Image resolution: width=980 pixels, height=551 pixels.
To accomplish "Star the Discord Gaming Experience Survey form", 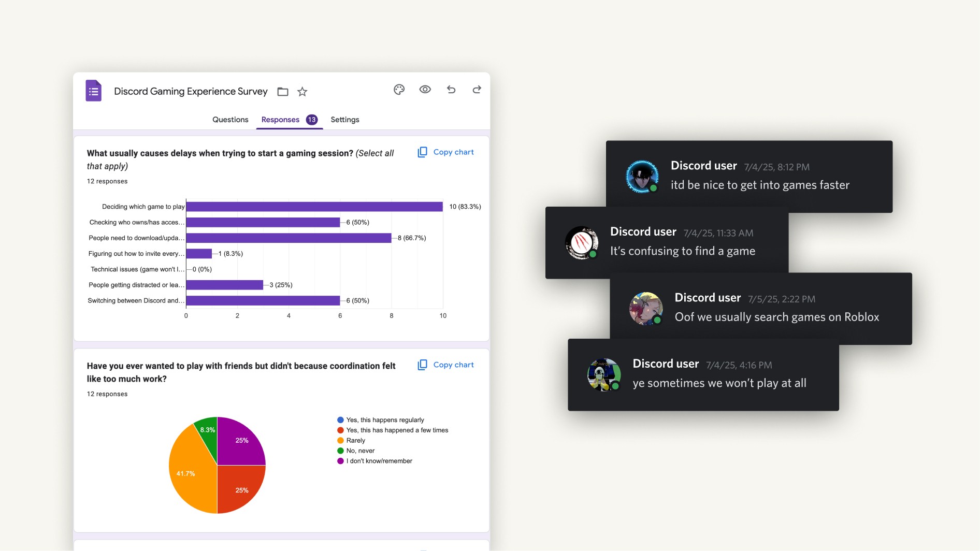I will point(302,92).
